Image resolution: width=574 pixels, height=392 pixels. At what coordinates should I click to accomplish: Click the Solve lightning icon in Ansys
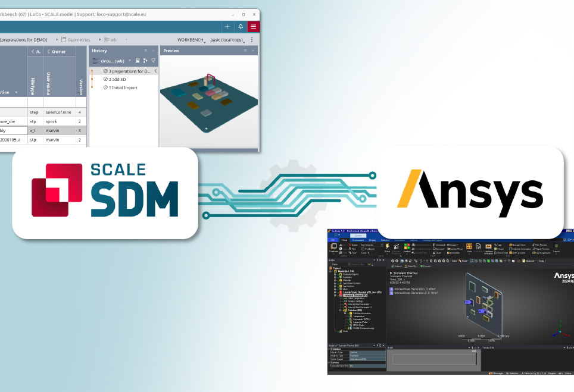(x=387, y=246)
